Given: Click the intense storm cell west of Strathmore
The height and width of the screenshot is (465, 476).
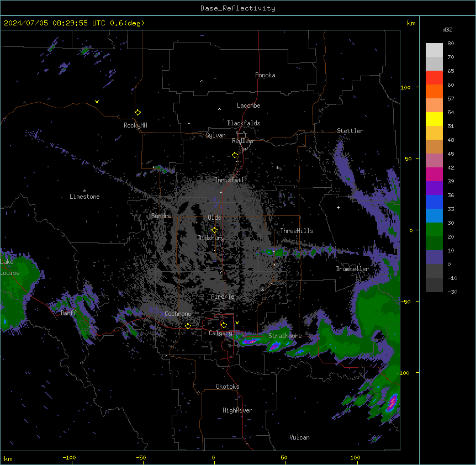Looking at the screenshot, I should [x=250, y=341].
